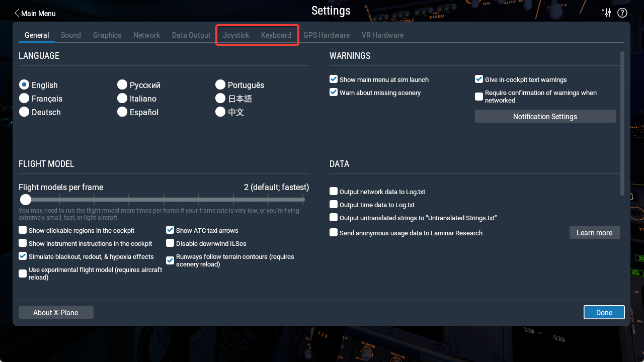Open the VR Hardware tab
Screen dimensions: 644x362
[382, 35]
